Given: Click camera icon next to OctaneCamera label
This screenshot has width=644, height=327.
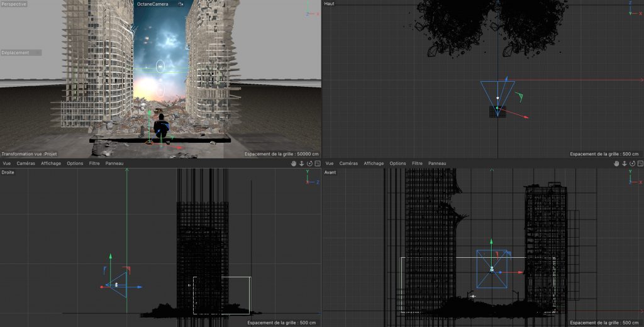Looking at the screenshot, I should click(x=180, y=4).
